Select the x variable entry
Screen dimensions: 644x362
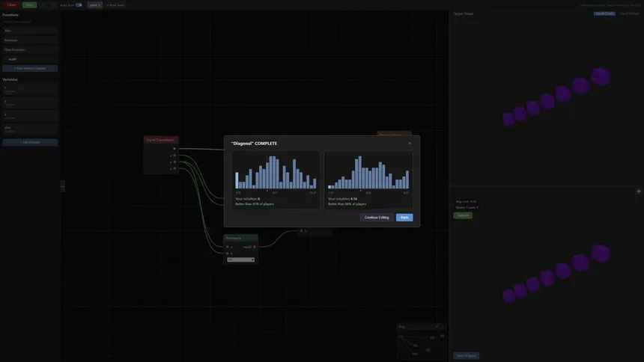[x=30, y=89]
